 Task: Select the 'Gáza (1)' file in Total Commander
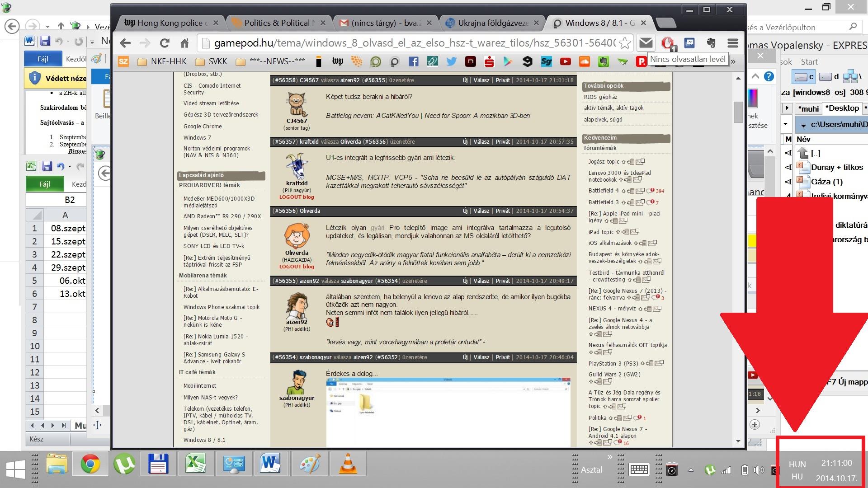[827, 182]
